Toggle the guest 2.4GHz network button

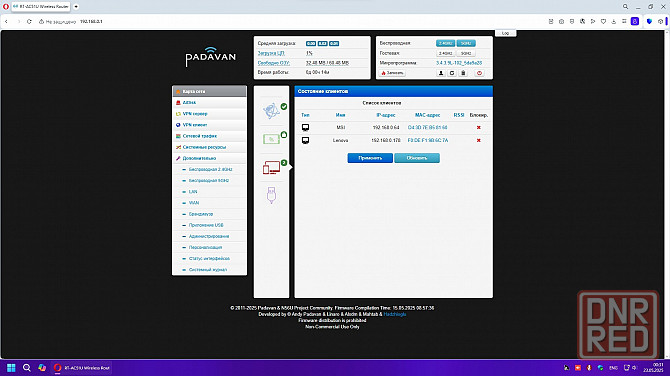pos(445,53)
